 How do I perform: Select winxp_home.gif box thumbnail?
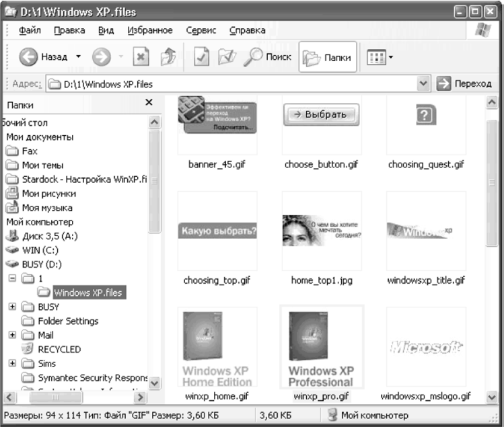217,347
